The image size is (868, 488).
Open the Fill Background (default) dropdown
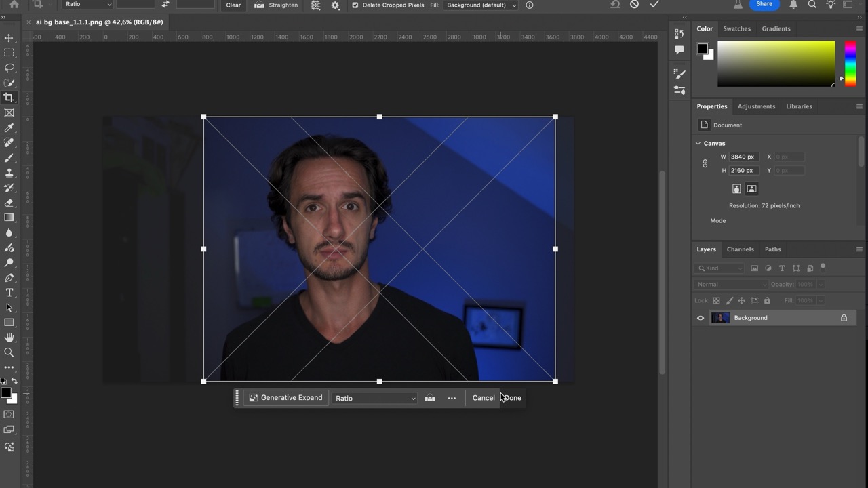[481, 5]
